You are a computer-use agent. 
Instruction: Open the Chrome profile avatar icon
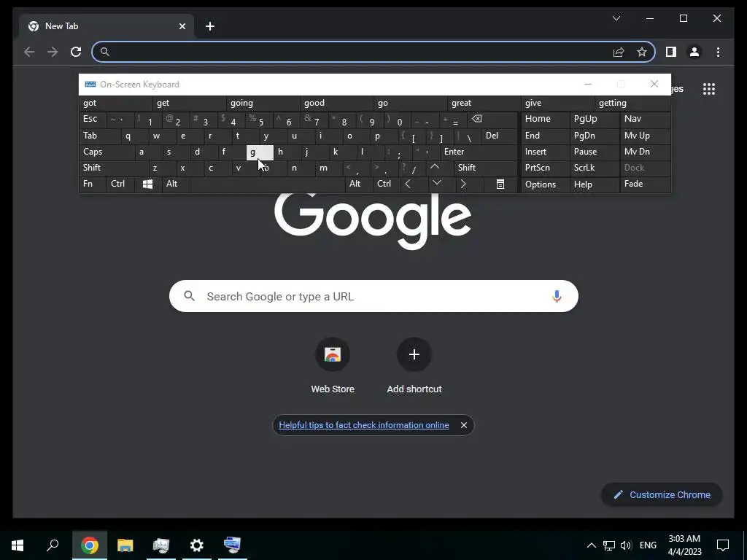pyautogui.click(x=694, y=52)
